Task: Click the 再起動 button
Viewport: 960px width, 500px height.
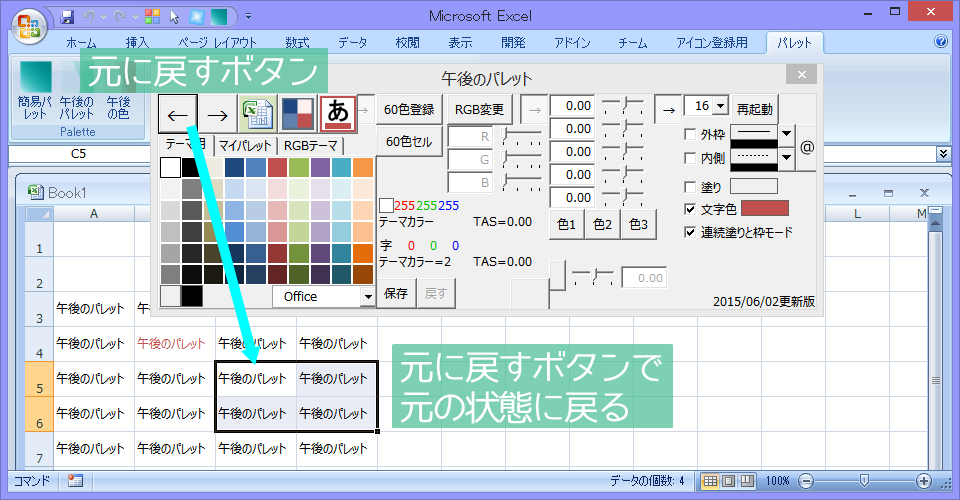Action: (754, 110)
